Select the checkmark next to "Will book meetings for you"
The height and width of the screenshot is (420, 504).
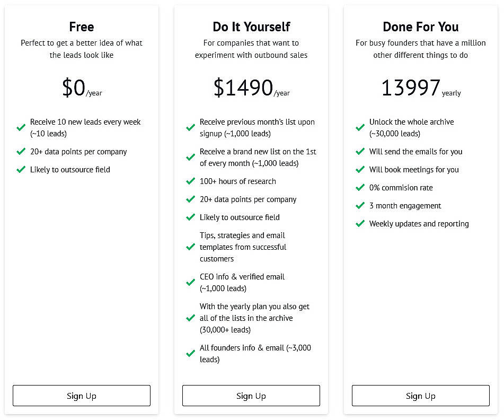click(360, 170)
